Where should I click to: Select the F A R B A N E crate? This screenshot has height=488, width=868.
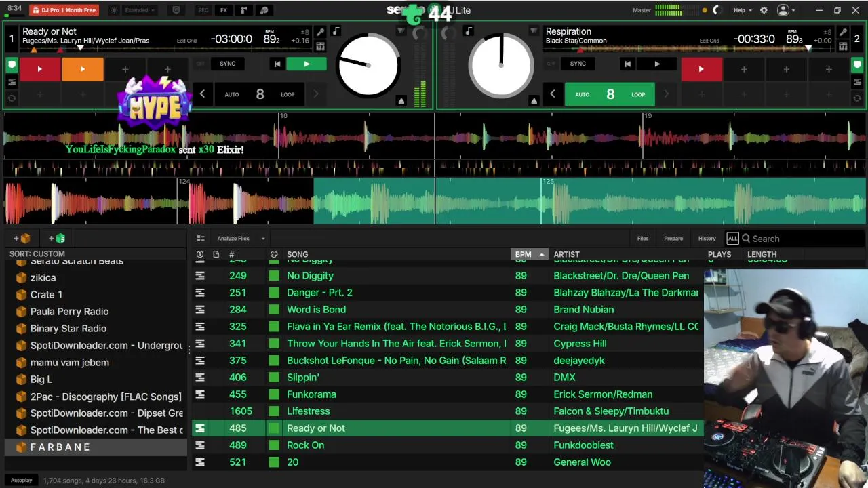(96, 447)
